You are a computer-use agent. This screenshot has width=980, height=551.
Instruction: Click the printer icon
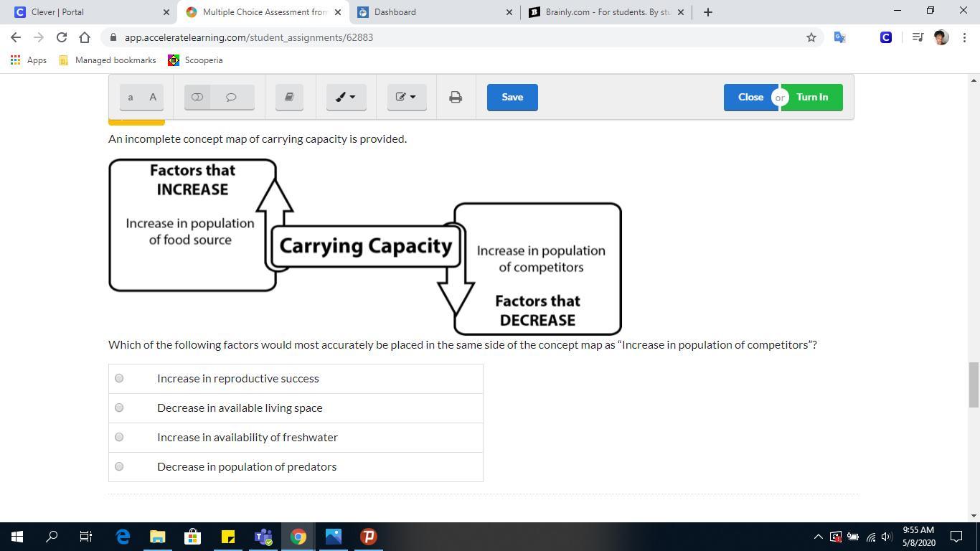point(456,97)
